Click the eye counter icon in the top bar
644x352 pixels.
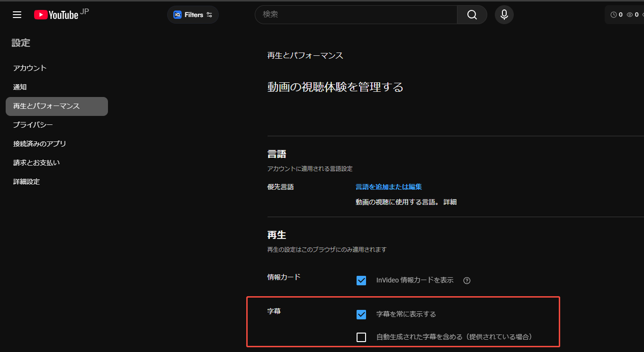630,15
